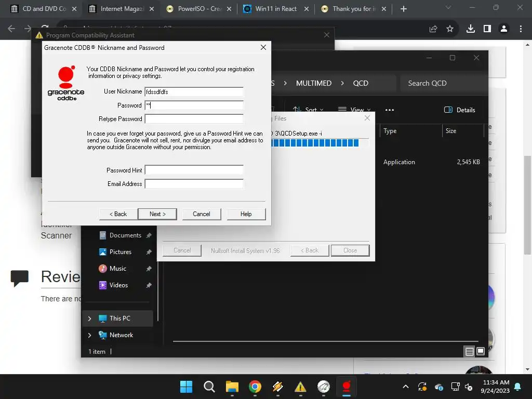532x399 pixels.
Task: Toggle the Chrome side panel
Action: 487,29
